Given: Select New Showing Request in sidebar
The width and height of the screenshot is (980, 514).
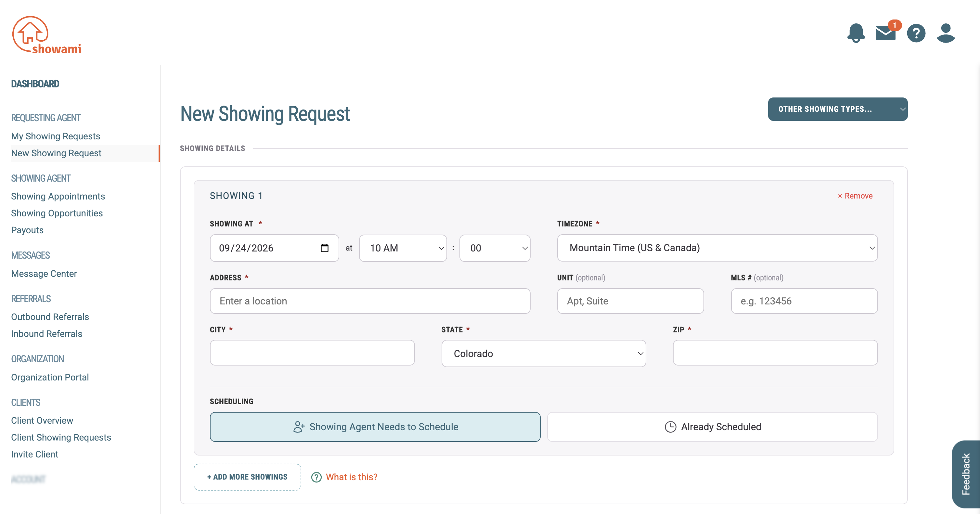Looking at the screenshot, I should point(56,153).
